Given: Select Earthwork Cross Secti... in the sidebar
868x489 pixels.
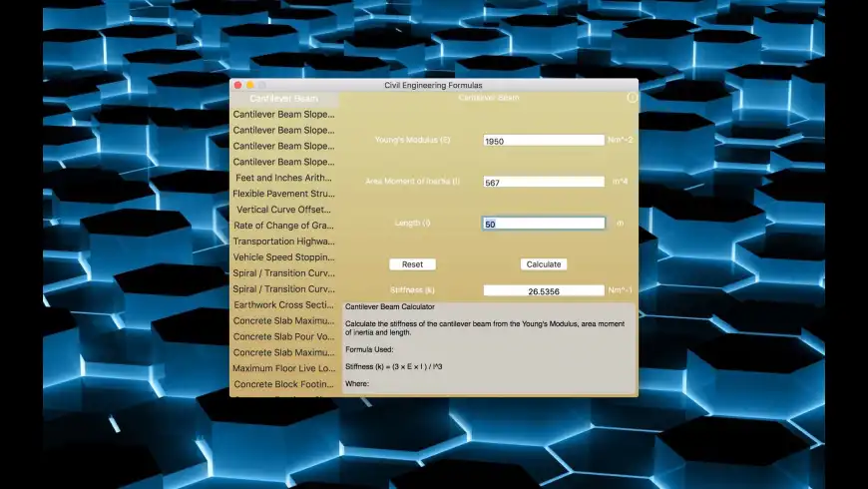Looking at the screenshot, I should [284, 304].
